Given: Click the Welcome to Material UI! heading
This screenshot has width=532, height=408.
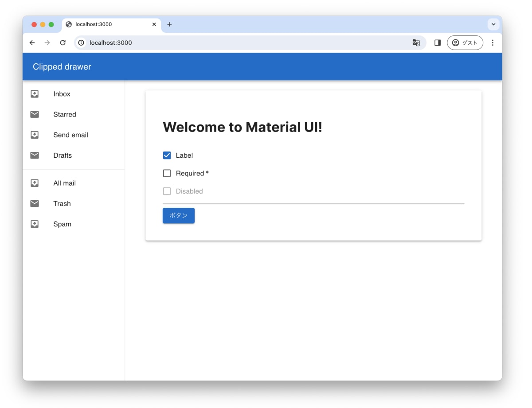Looking at the screenshot, I should tap(243, 127).
